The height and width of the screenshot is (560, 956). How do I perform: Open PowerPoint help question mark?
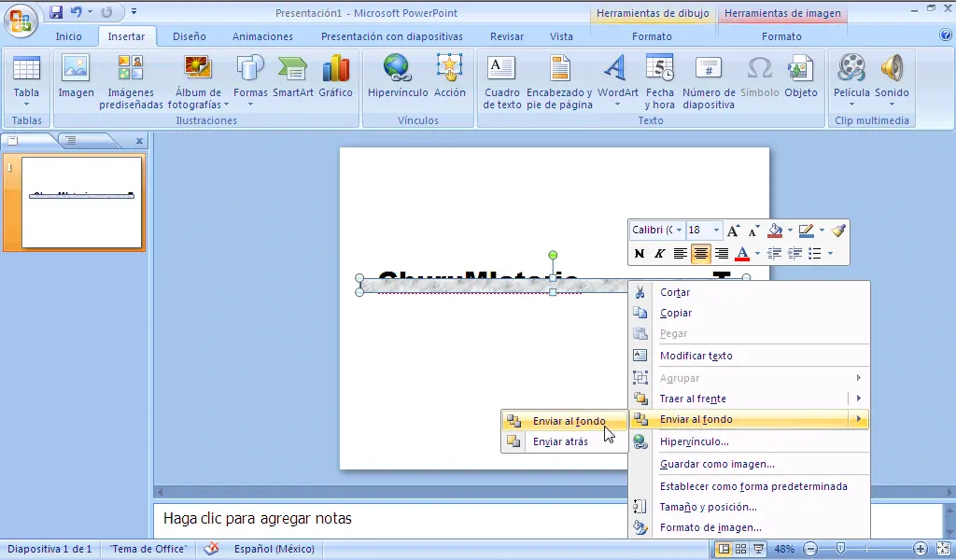tap(945, 35)
